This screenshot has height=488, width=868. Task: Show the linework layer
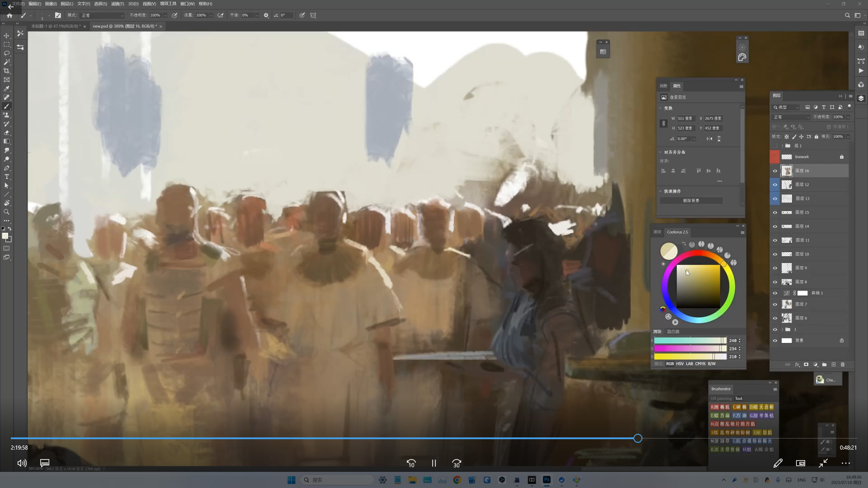coord(775,157)
